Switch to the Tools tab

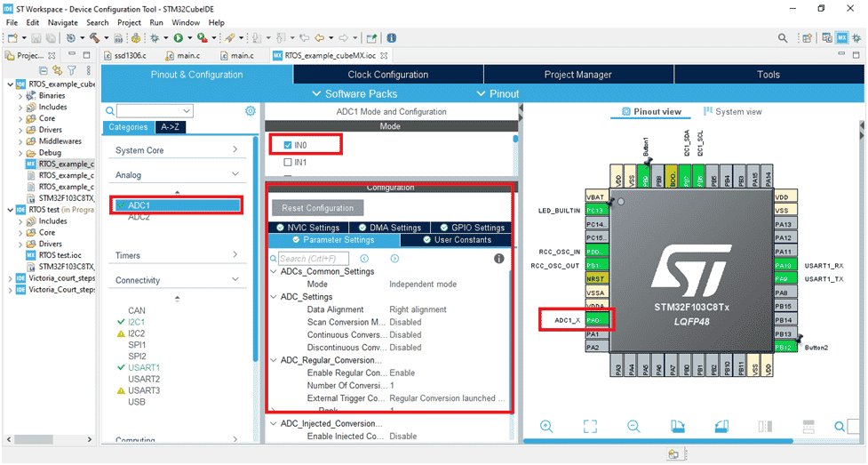coord(768,75)
